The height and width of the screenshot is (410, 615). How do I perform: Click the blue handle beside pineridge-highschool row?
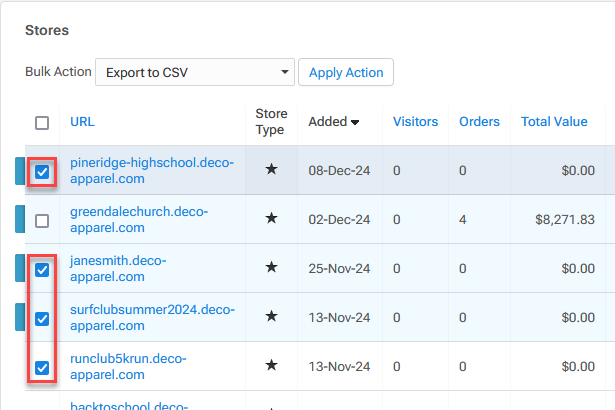click(x=19, y=171)
